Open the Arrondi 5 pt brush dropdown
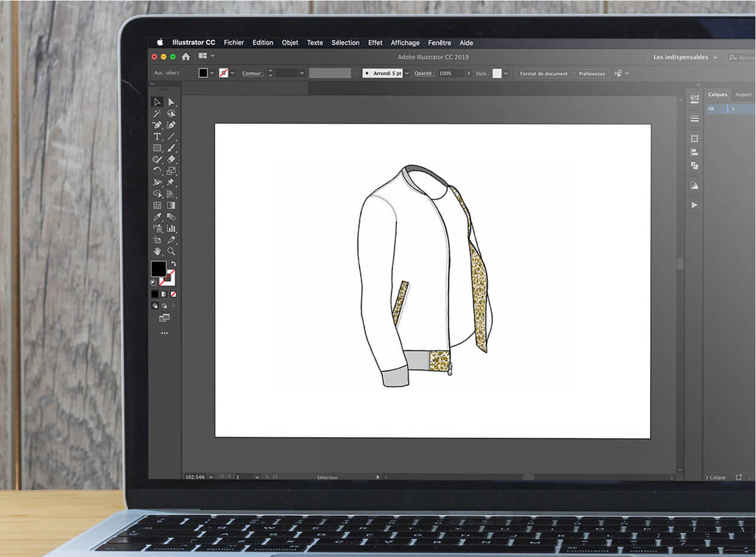 coord(407,73)
